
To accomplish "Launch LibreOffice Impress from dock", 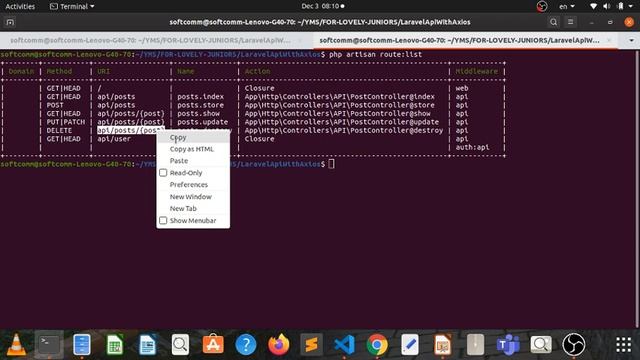I will point(443,345).
